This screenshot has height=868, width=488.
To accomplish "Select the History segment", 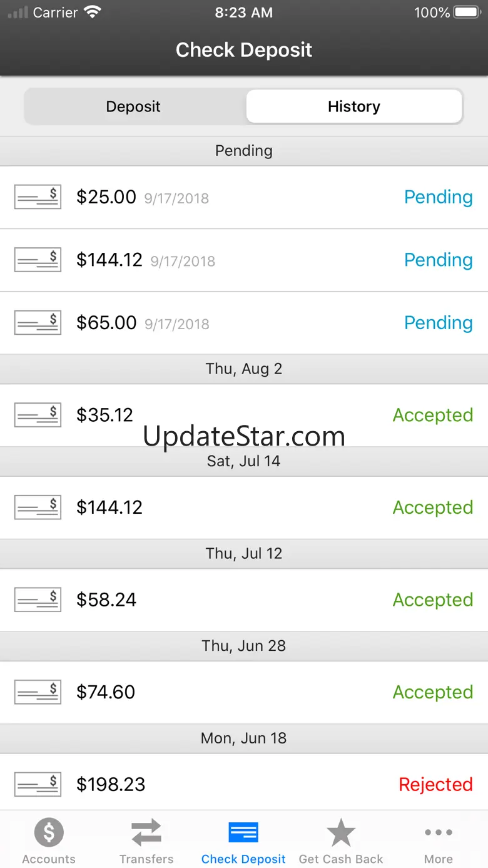I will pyautogui.click(x=354, y=106).
